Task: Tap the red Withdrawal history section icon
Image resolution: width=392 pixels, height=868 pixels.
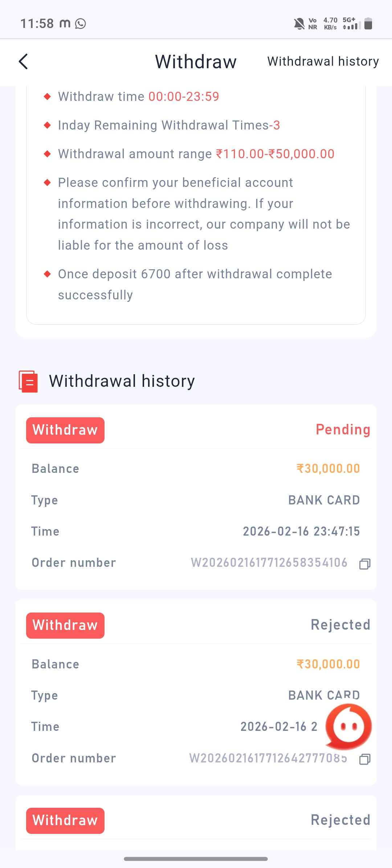Action: [x=28, y=381]
